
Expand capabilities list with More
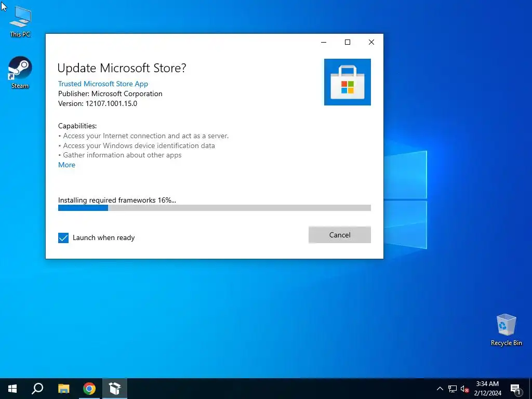tap(67, 165)
